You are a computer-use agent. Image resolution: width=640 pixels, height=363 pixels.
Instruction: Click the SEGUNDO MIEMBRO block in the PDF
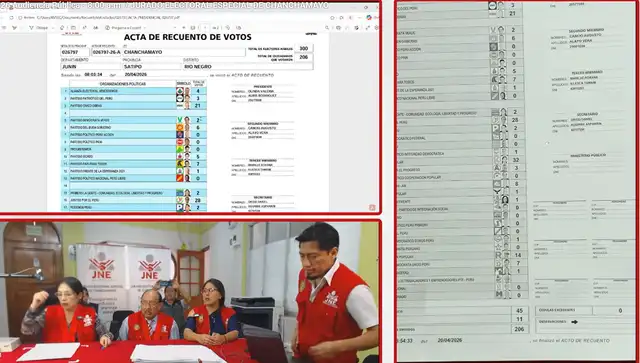click(x=262, y=131)
